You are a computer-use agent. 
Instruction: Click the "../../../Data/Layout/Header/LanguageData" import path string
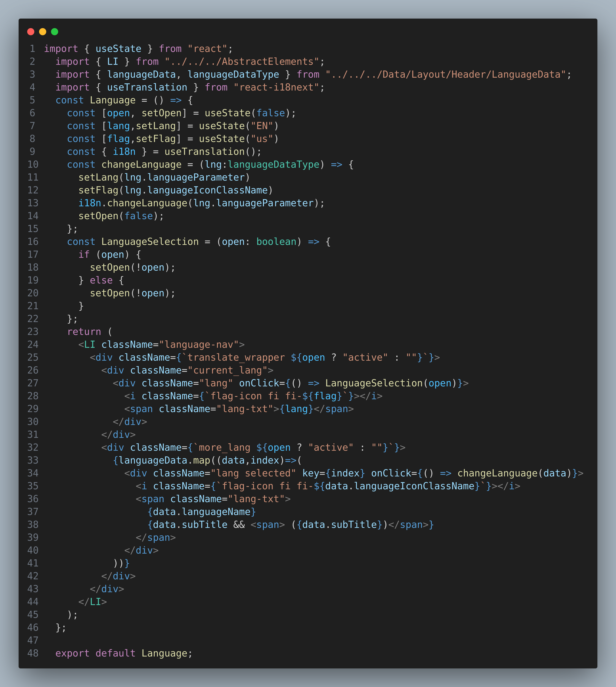[x=445, y=74]
